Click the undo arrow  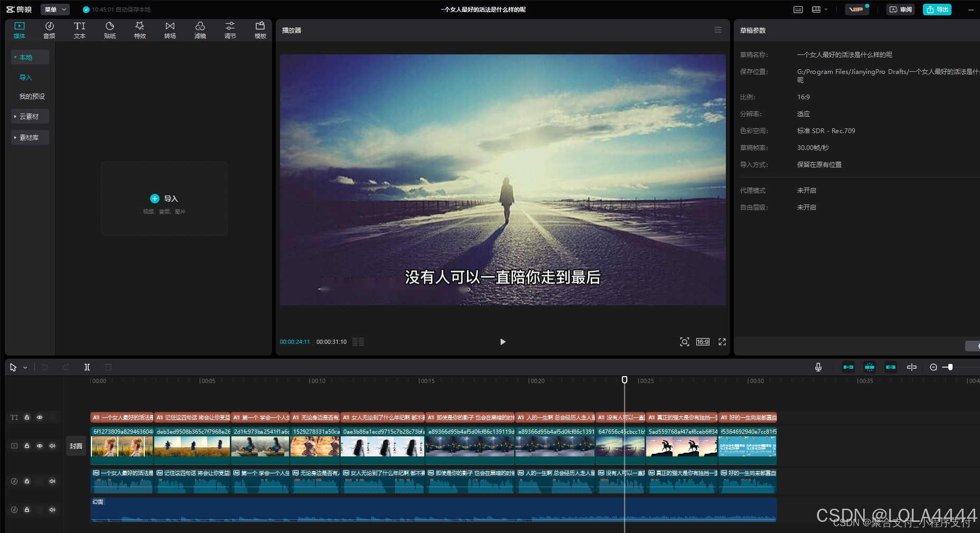[x=45, y=367]
